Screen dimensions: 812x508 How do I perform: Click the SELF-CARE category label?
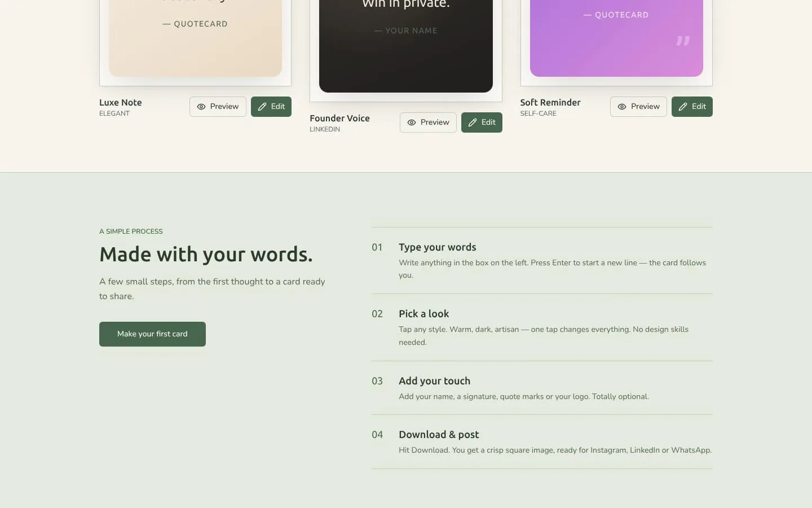pos(539,113)
